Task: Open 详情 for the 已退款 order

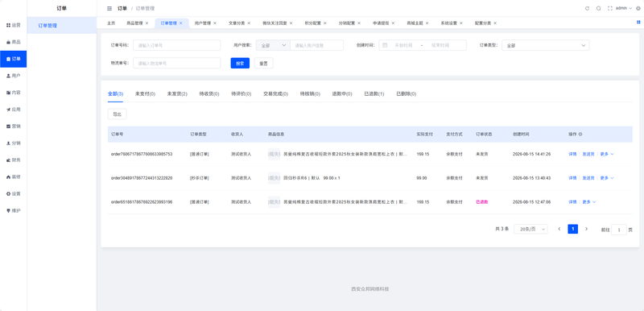Action: 572,201
